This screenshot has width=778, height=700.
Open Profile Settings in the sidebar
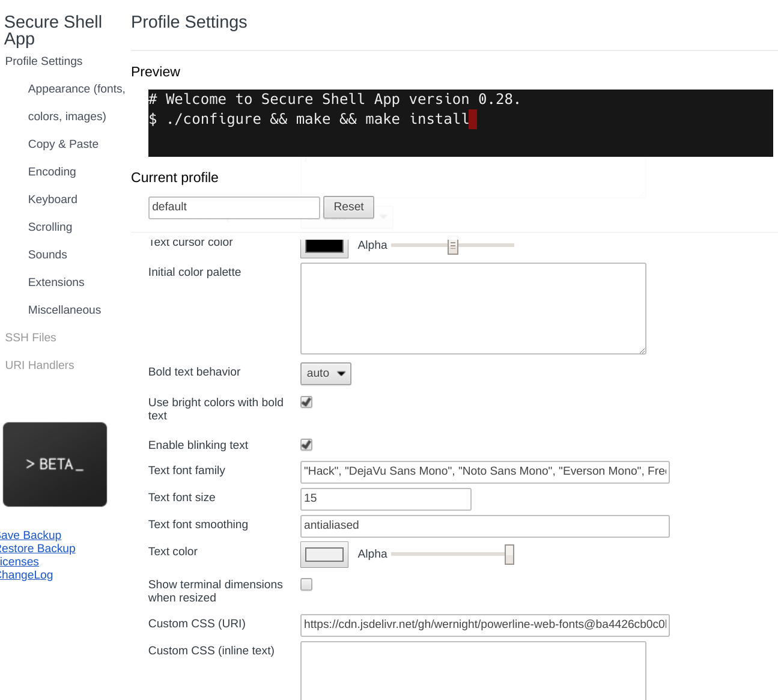[x=44, y=61]
